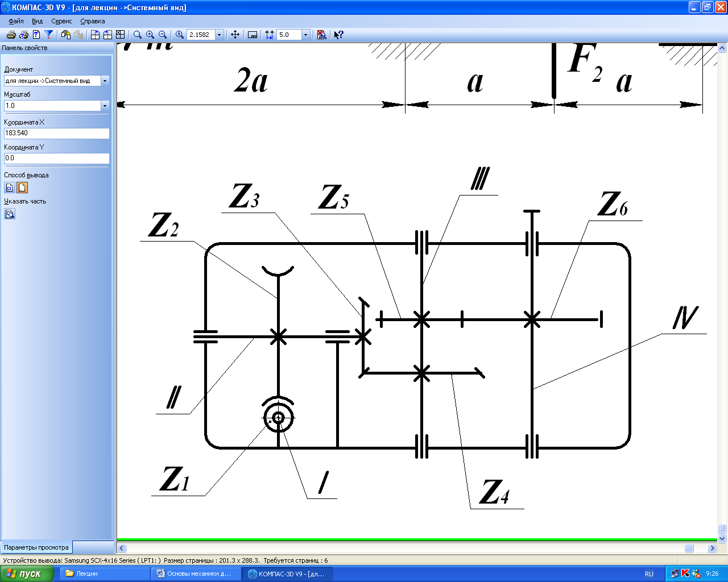Click the horizontal scrollbar right arrow
The width and height of the screenshot is (728, 582).
[x=712, y=548]
